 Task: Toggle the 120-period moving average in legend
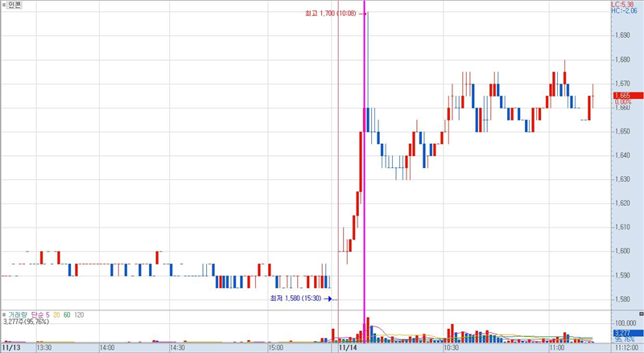click(x=80, y=314)
